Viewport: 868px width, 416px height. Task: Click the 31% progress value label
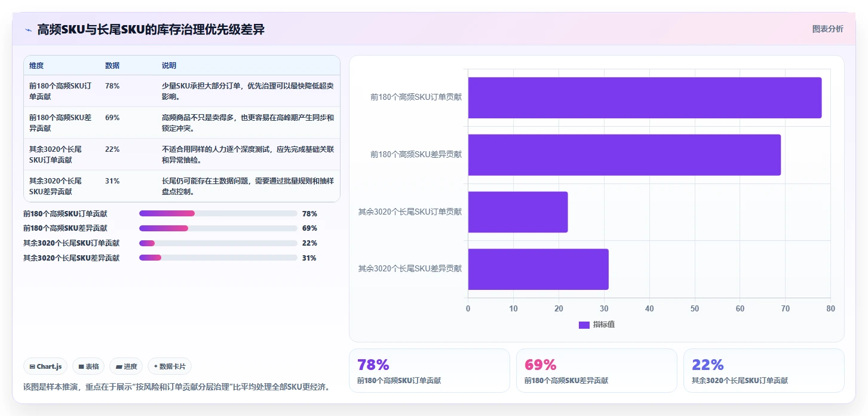(309, 258)
